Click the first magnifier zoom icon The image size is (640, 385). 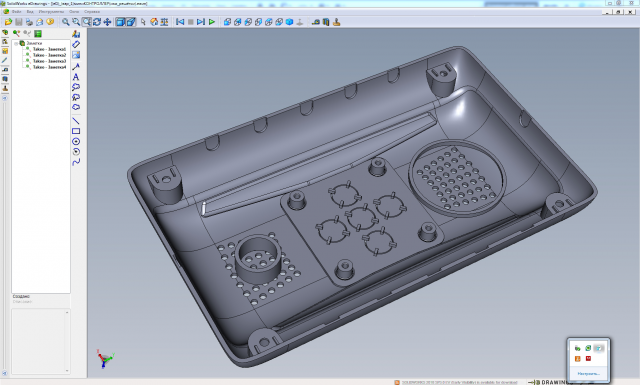pos(65,22)
